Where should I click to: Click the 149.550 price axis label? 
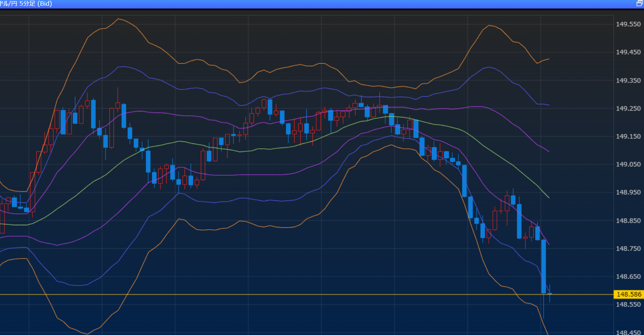click(x=628, y=24)
